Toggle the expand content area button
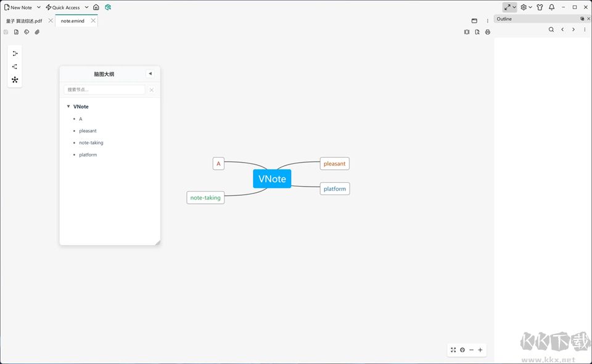Screen dimensions: 592x364 (508, 7)
